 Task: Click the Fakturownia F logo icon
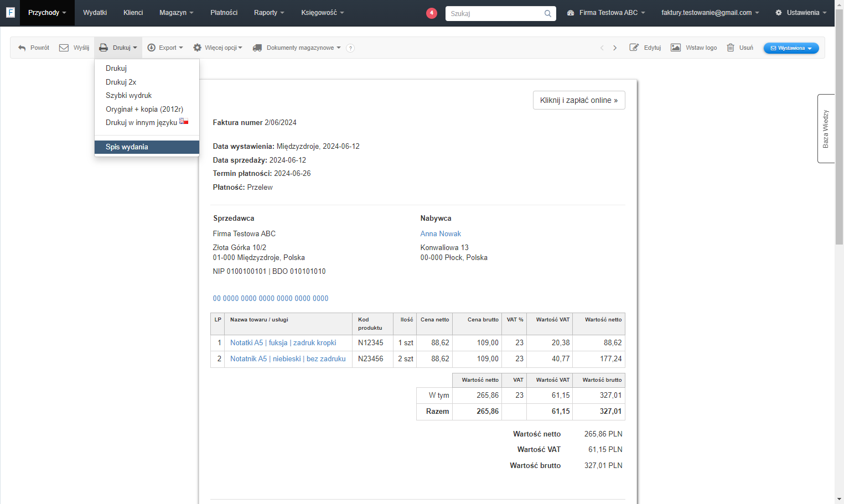(10, 12)
